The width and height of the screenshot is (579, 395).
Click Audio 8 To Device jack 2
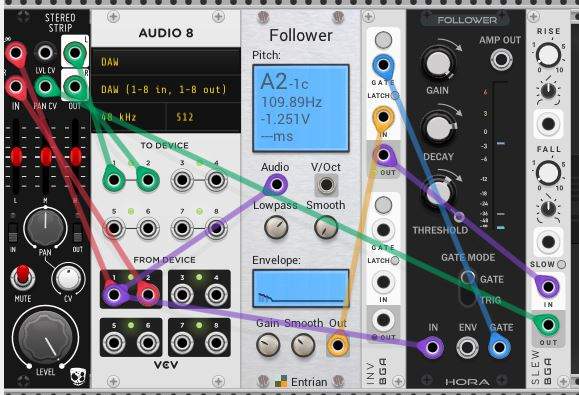pos(148,180)
